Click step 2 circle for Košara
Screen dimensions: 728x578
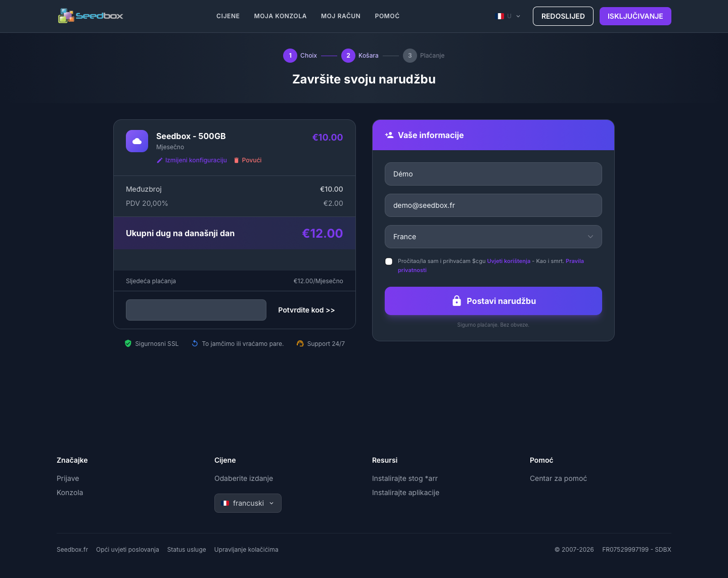pyautogui.click(x=348, y=56)
